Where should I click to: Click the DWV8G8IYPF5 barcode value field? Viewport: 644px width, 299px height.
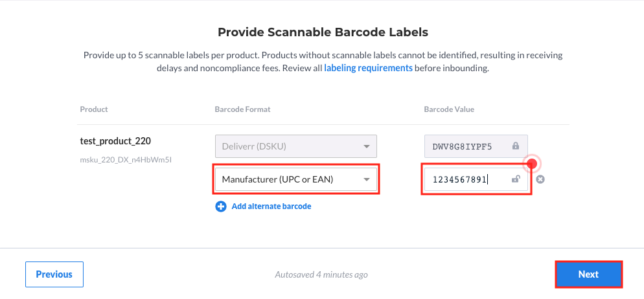(476, 146)
